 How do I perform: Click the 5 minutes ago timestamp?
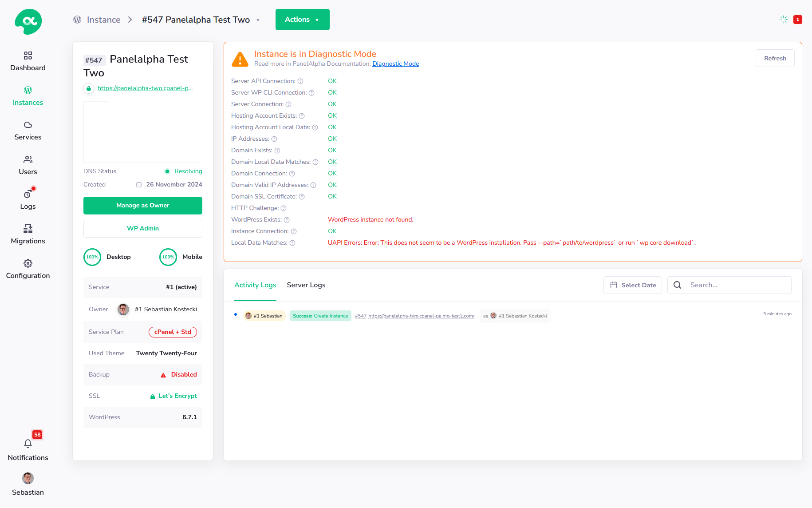click(777, 314)
